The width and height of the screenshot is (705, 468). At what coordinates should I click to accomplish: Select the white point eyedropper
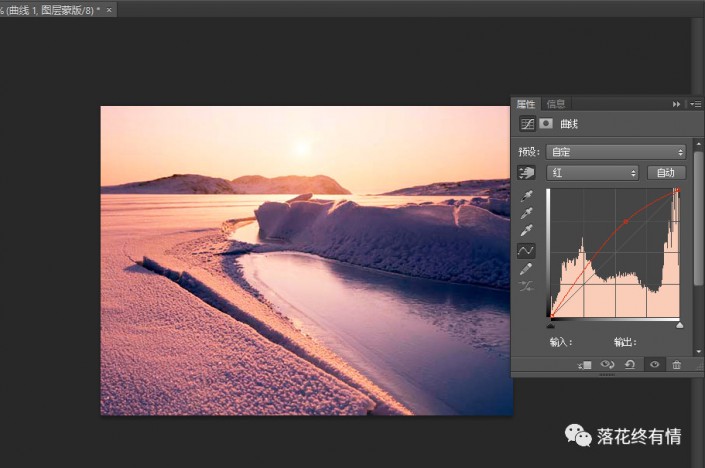click(x=527, y=231)
